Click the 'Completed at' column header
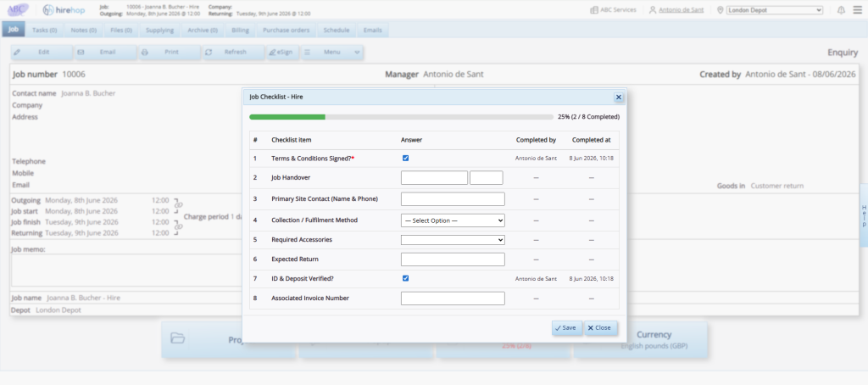 [x=591, y=140]
